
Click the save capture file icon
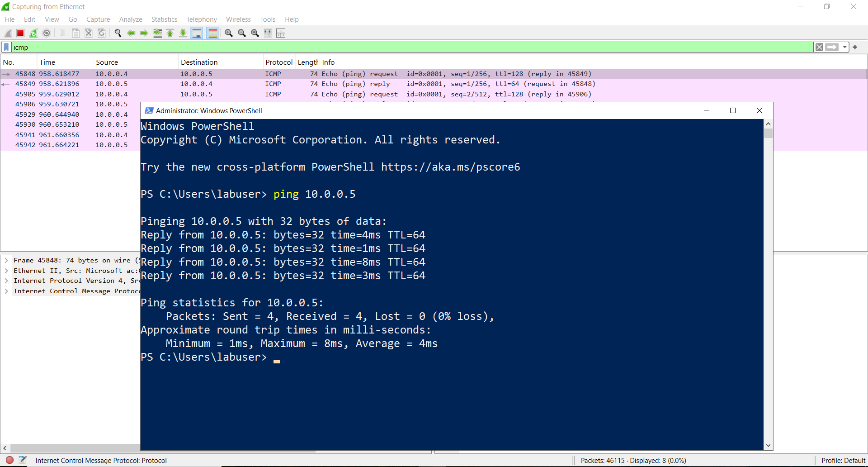click(76, 33)
